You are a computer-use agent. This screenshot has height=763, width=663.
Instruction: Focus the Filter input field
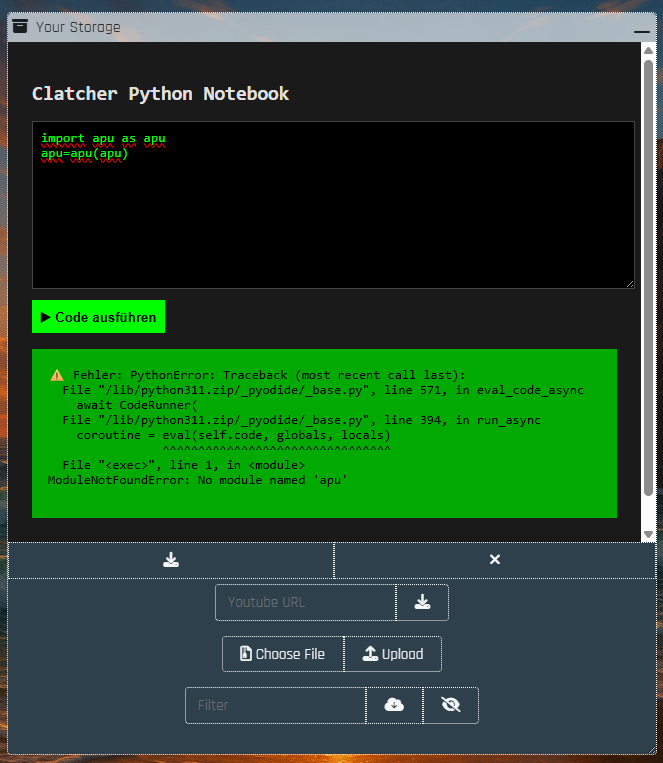coord(276,705)
